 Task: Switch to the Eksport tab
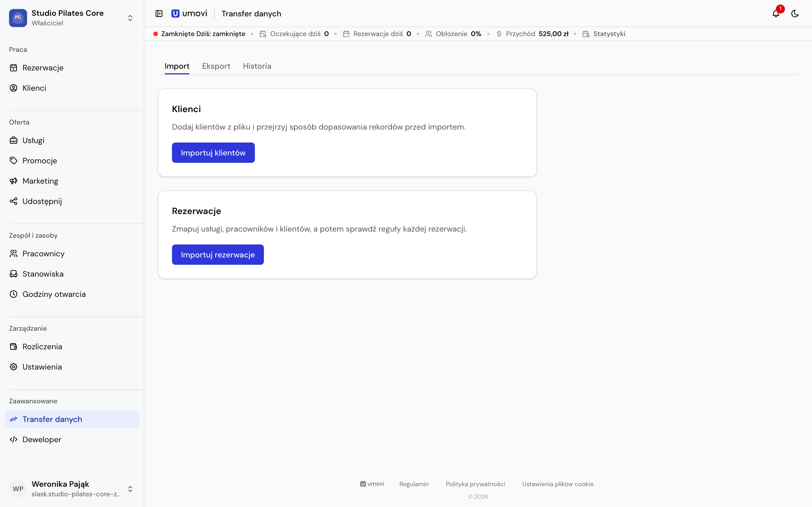(x=216, y=66)
